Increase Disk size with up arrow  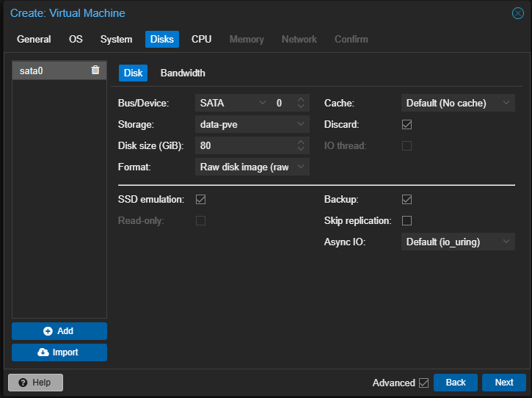pos(301,142)
